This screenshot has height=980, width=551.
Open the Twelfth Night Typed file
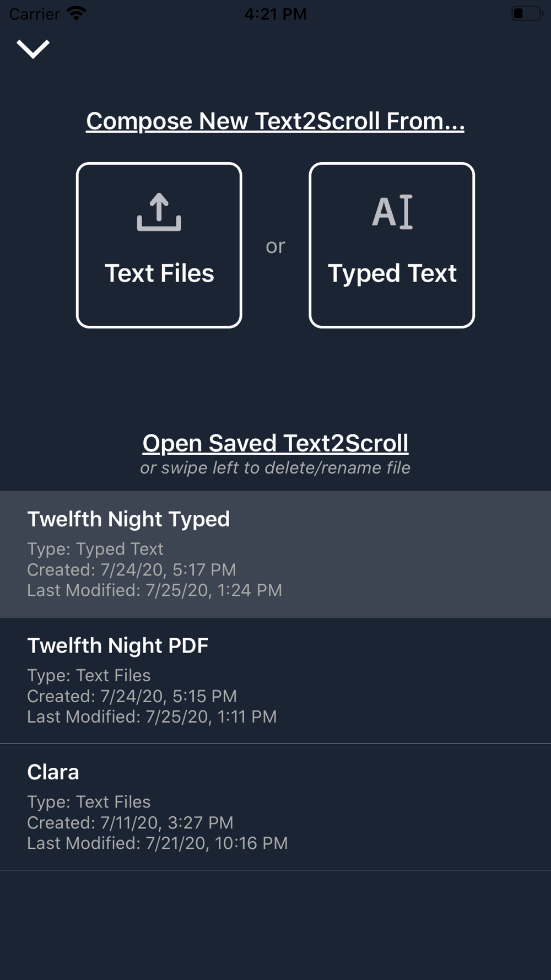click(x=275, y=554)
